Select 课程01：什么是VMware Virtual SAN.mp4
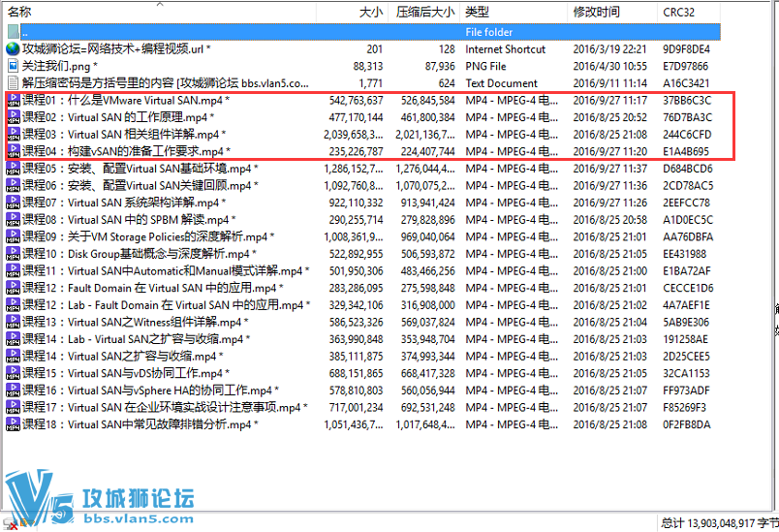The image size is (779, 532). tap(126, 101)
